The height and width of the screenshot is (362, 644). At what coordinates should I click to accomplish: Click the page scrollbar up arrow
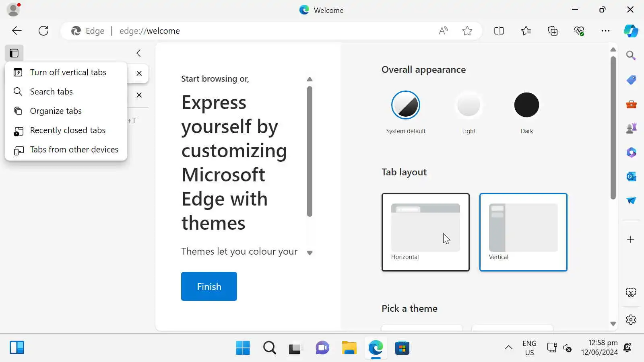tap(613, 49)
